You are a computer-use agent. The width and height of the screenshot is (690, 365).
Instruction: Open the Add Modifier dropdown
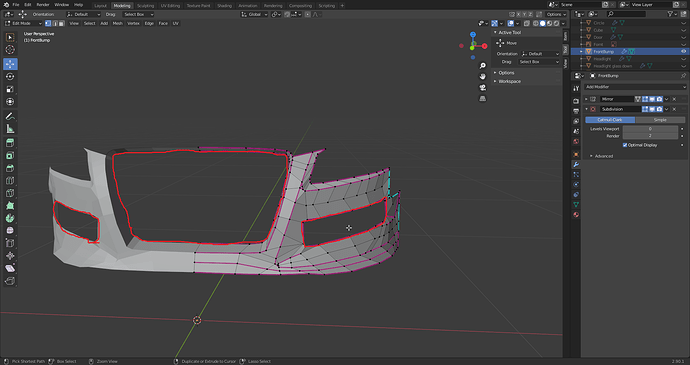click(635, 87)
